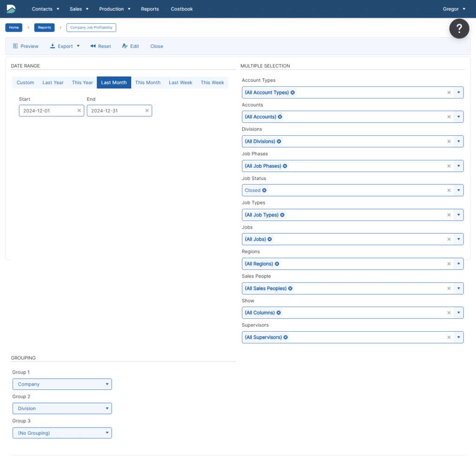Viewport: 476px width, 460px height.
Task: Clear all selections in the Regions field
Action: (449, 264)
